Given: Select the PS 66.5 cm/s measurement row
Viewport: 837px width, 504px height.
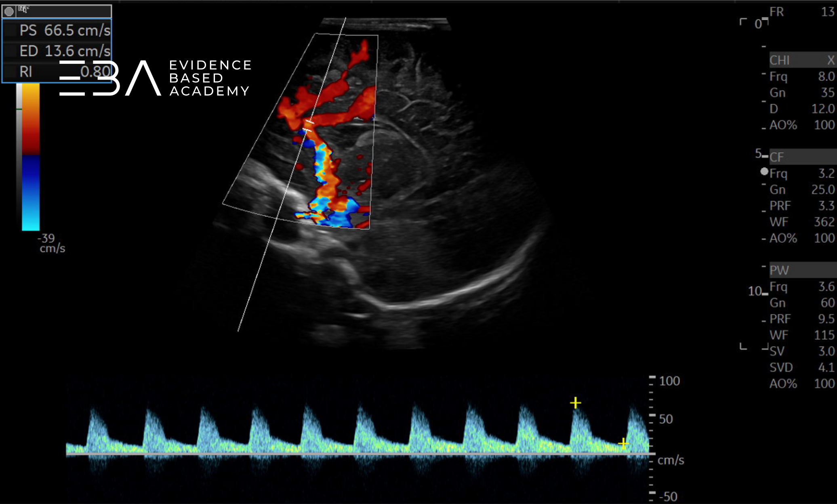Looking at the screenshot, I should click(57, 30).
